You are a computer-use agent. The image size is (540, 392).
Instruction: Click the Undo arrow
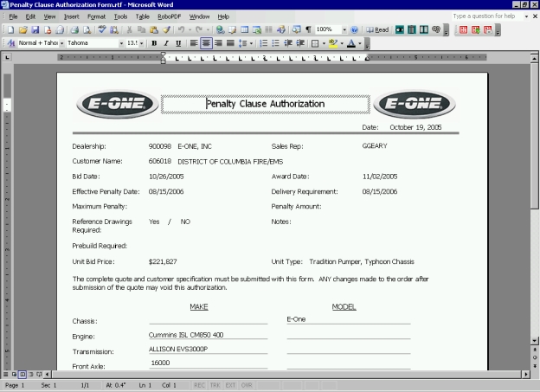[181, 30]
